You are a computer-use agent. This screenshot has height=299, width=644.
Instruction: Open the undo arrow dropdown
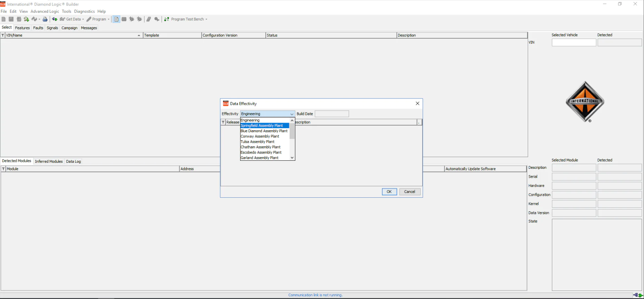[39, 19]
